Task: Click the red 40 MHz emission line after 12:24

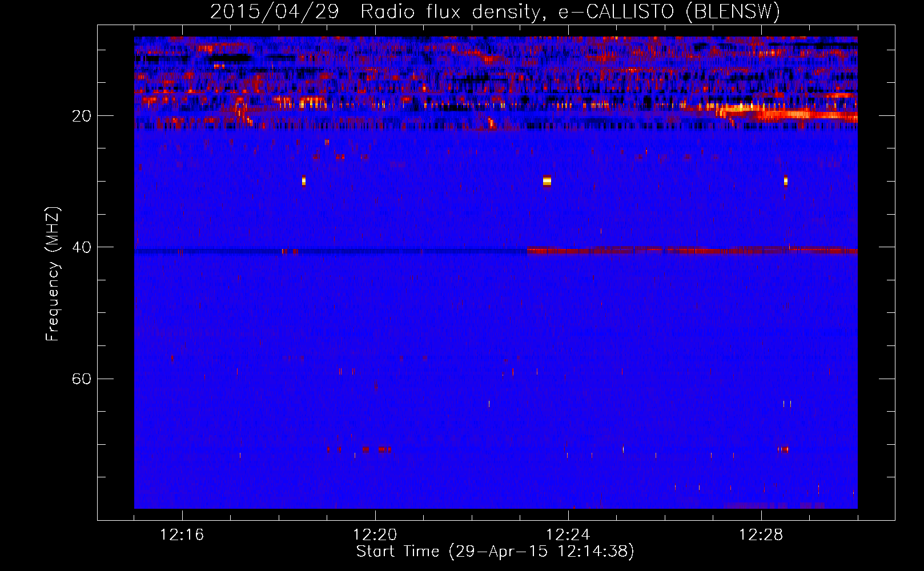Action: click(x=692, y=250)
